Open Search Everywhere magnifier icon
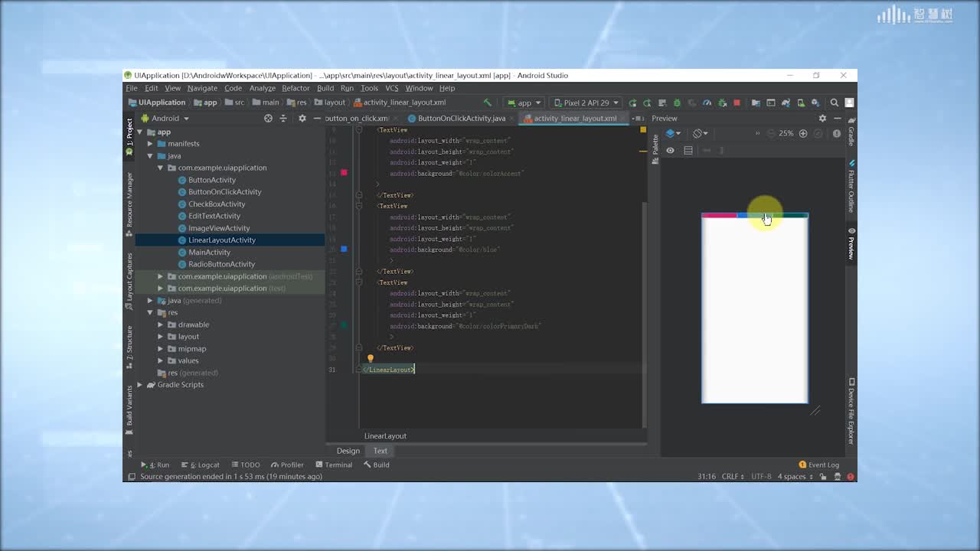This screenshot has height=551, width=980. tap(835, 103)
